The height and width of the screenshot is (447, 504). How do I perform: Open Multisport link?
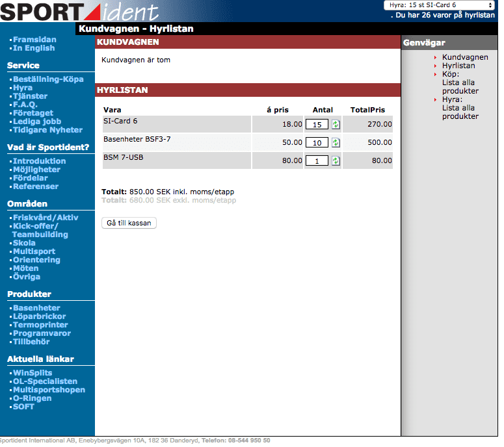coord(34,251)
